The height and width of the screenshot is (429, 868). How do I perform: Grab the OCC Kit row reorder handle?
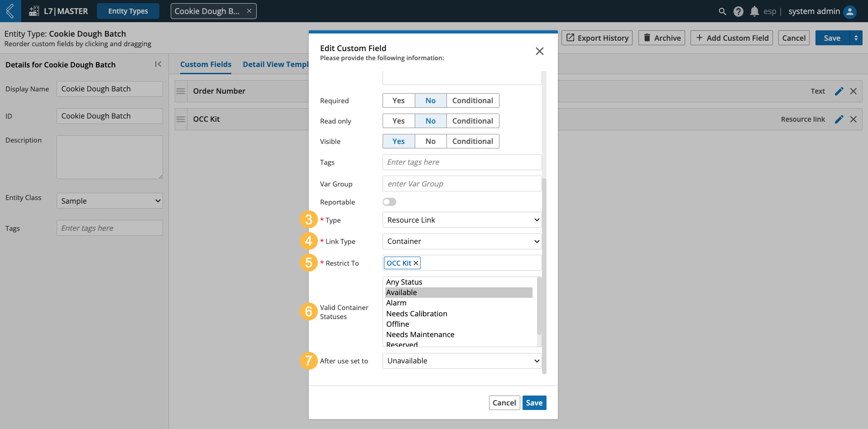tap(181, 119)
